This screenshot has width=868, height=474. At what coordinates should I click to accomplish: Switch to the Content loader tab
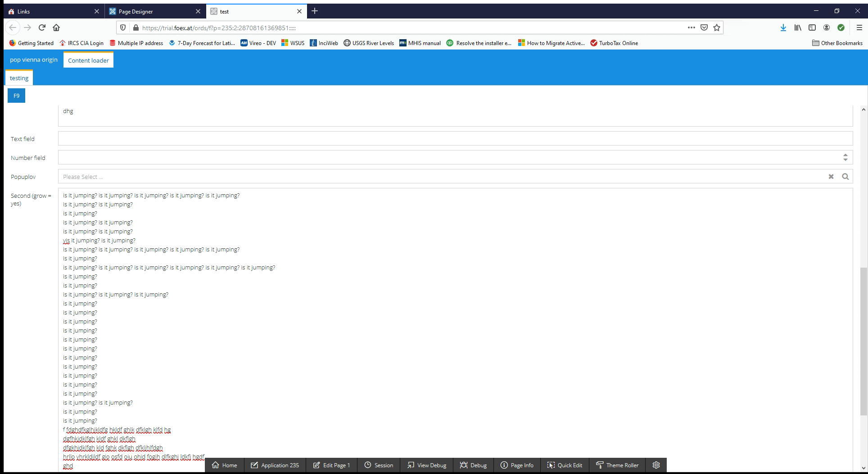tap(88, 60)
